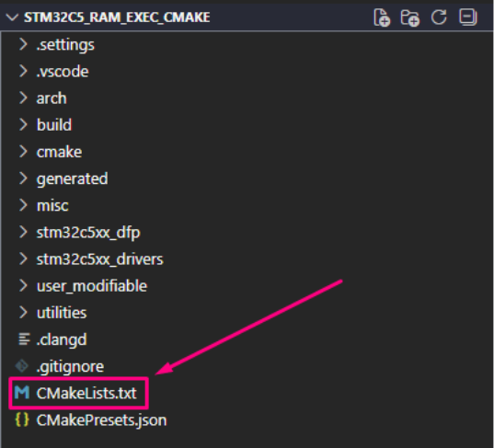Click the .gitignore git icon
Viewport: 494px width, 448px height.
[x=22, y=366]
